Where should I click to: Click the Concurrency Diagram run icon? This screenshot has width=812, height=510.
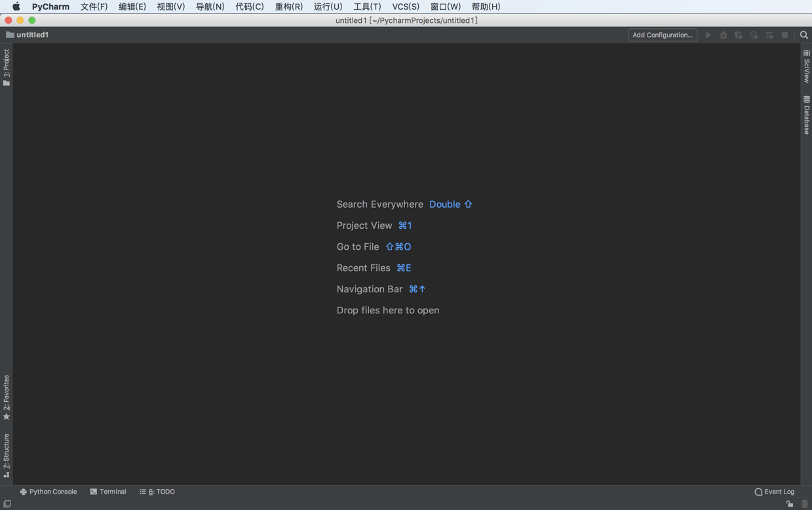[769, 35]
